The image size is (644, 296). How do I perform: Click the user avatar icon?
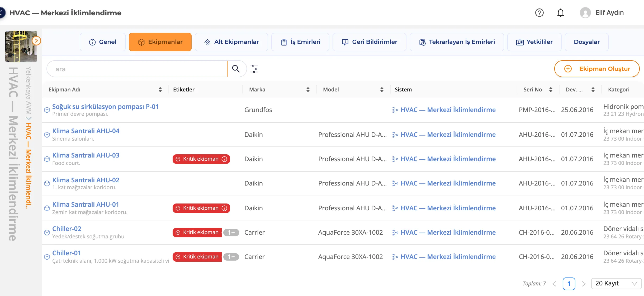click(585, 13)
